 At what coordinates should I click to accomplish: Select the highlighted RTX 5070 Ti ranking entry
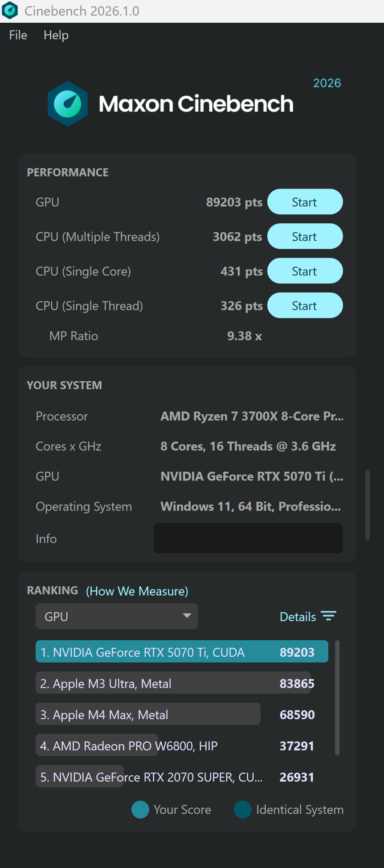point(182,651)
